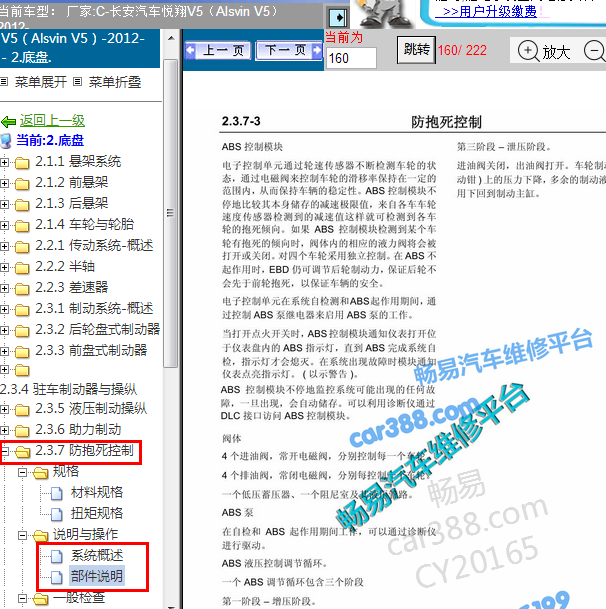Expand the 2.3.3 前盘式制动器 node
Image resolution: width=606 pixels, height=609 pixels.
(x=4, y=351)
